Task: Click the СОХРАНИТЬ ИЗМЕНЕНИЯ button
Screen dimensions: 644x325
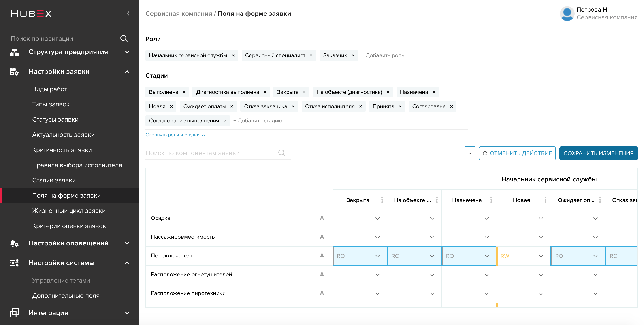Action: click(x=598, y=153)
